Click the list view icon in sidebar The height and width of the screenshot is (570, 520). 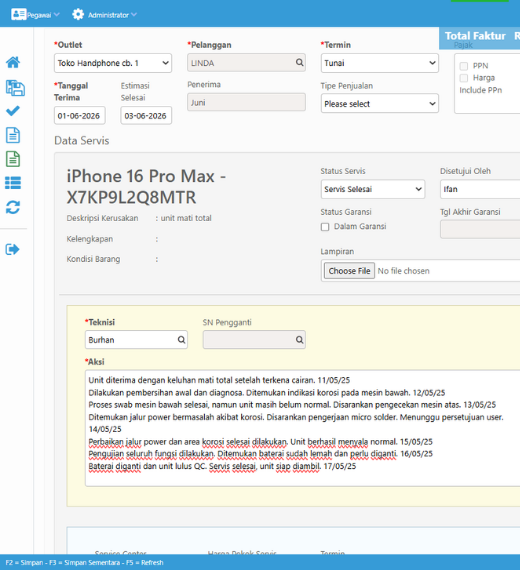tap(13, 183)
